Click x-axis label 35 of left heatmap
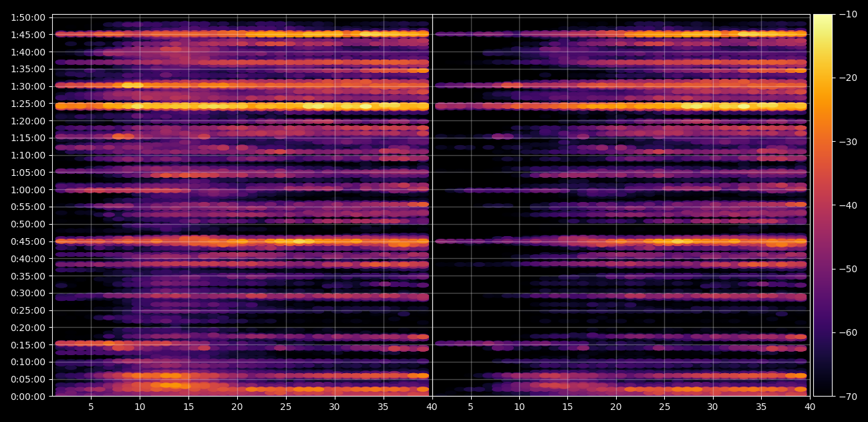 pyautogui.click(x=384, y=406)
